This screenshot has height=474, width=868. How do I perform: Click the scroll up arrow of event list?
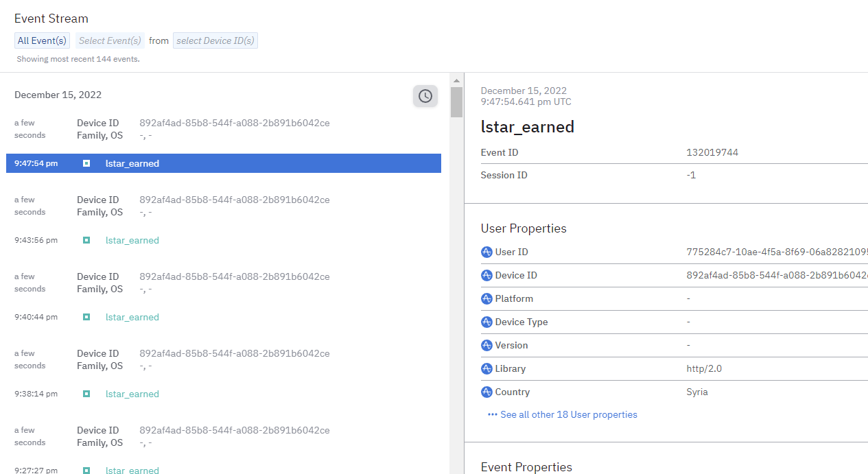point(456,80)
